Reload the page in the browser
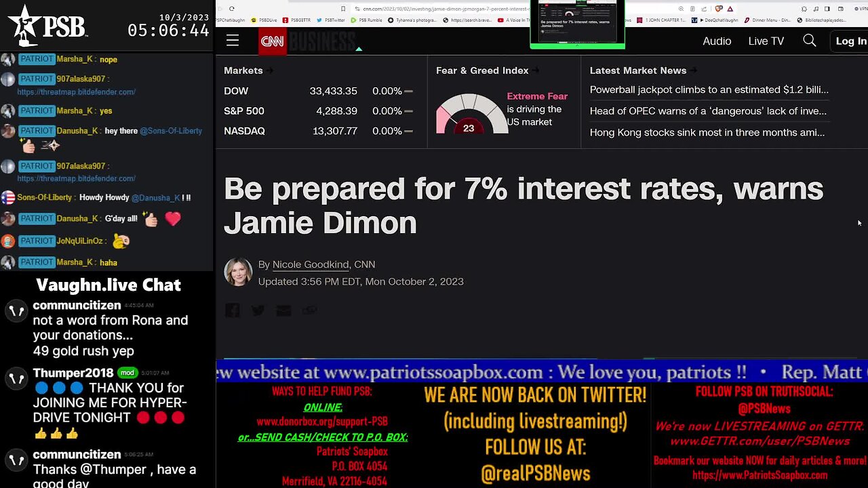Viewport: 868px width, 488px height. tap(231, 9)
